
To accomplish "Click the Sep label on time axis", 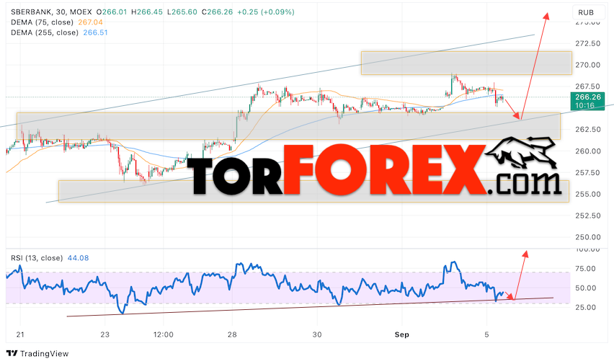I will pos(401,334).
